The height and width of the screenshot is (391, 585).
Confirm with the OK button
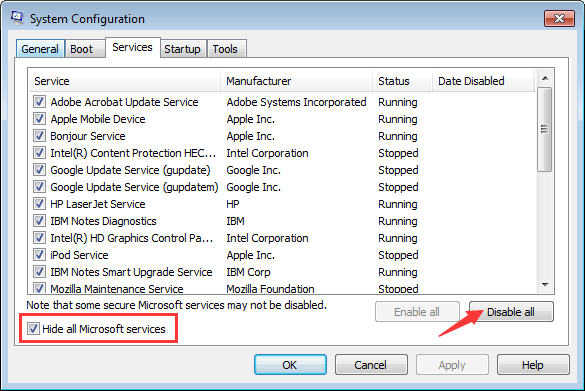(x=290, y=365)
